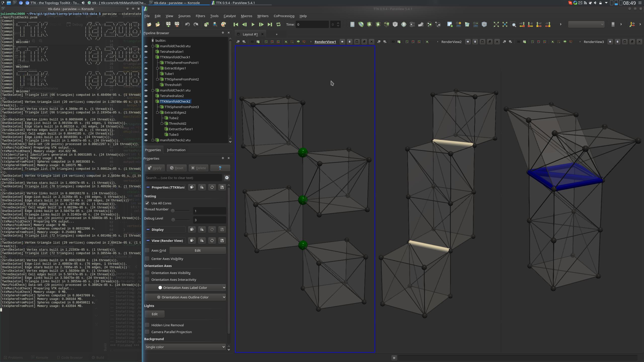Click Orientation Axes Label Color swatch
This screenshot has width=644, height=362.
(x=160, y=287)
